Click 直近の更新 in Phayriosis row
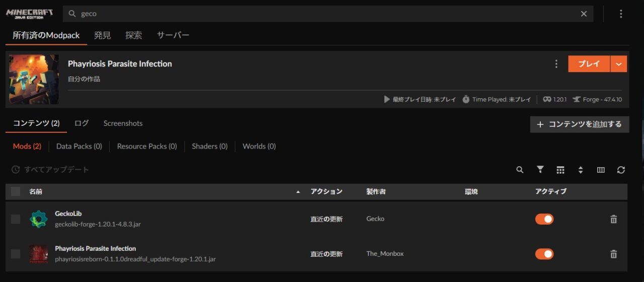The height and width of the screenshot is (282, 644). [327, 254]
